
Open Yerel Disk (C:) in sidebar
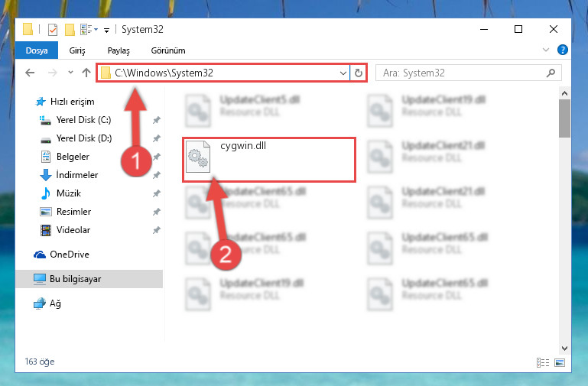pos(76,120)
